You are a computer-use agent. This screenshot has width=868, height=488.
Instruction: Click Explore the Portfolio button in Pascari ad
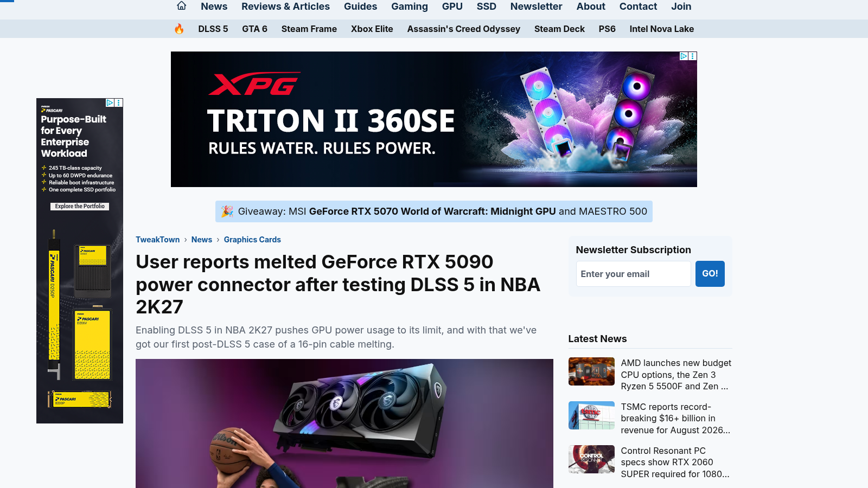click(80, 207)
